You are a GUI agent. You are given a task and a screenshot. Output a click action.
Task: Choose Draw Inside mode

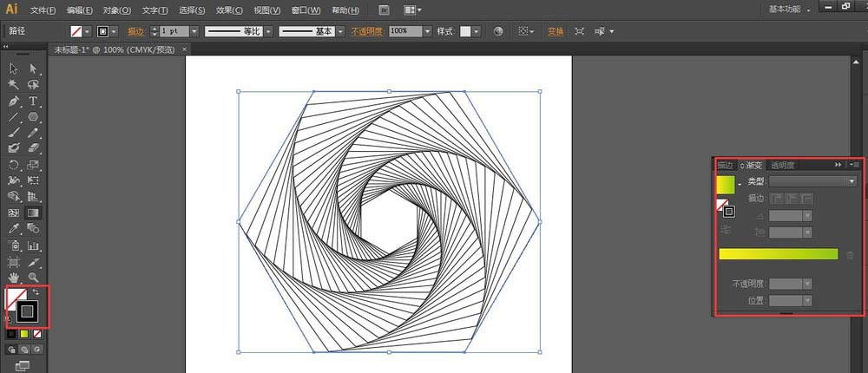tap(37, 350)
